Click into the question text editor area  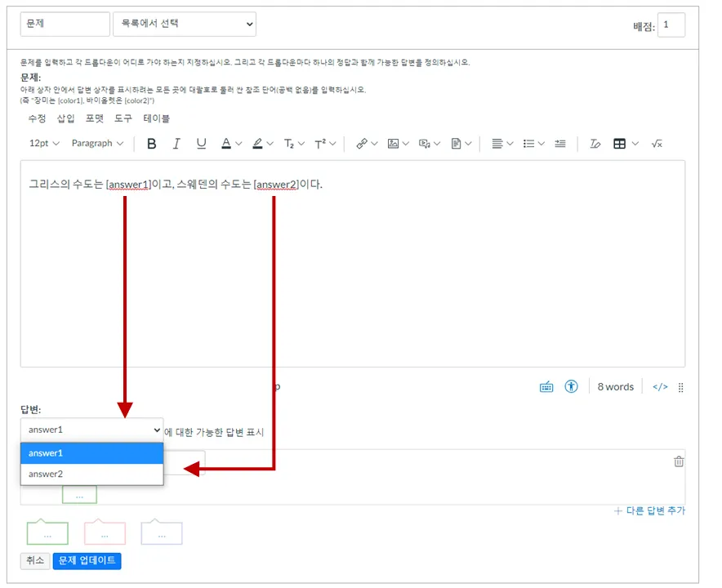[353, 264]
